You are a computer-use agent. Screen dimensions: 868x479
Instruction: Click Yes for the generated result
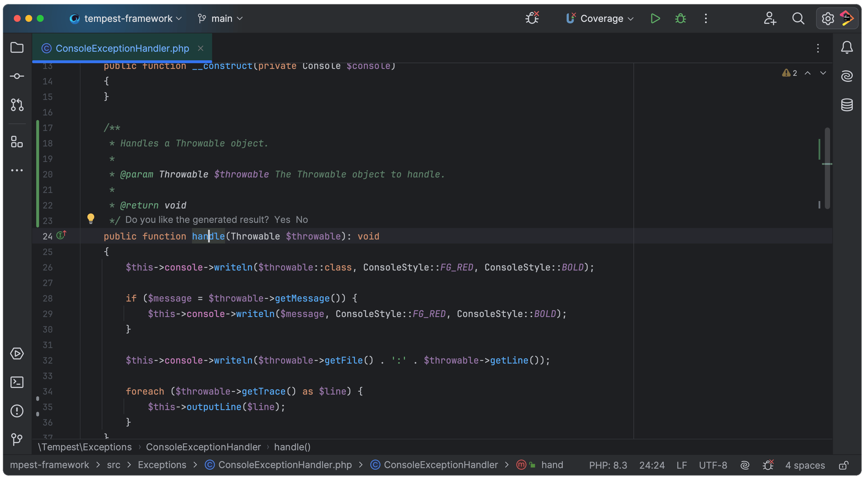pos(282,220)
